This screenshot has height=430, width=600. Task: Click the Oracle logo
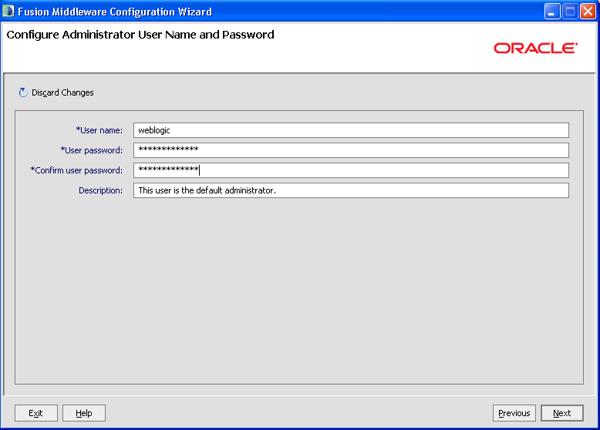[535, 48]
